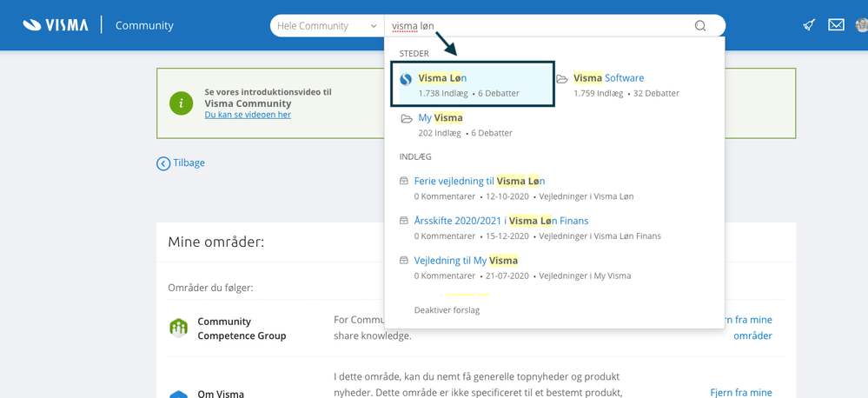The height and width of the screenshot is (398, 868).
Task: Open the Community Competence Group area
Action: pos(242,328)
